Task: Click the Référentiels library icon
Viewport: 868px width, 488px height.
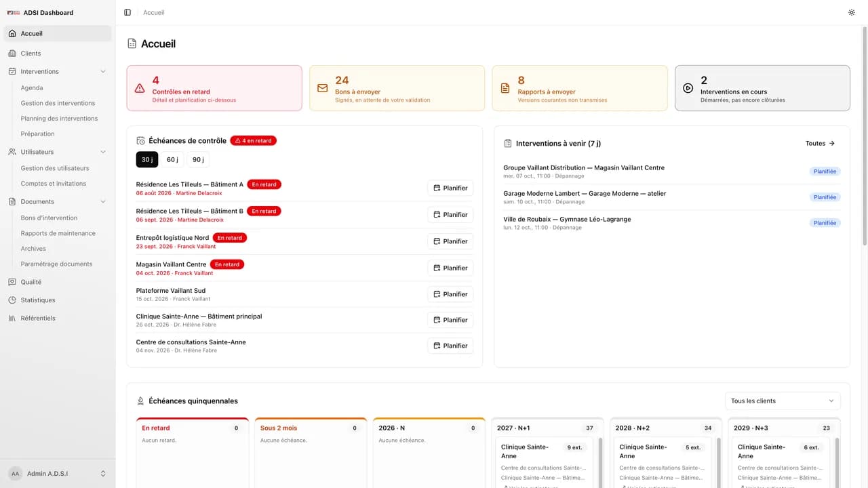Action: pyautogui.click(x=12, y=318)
